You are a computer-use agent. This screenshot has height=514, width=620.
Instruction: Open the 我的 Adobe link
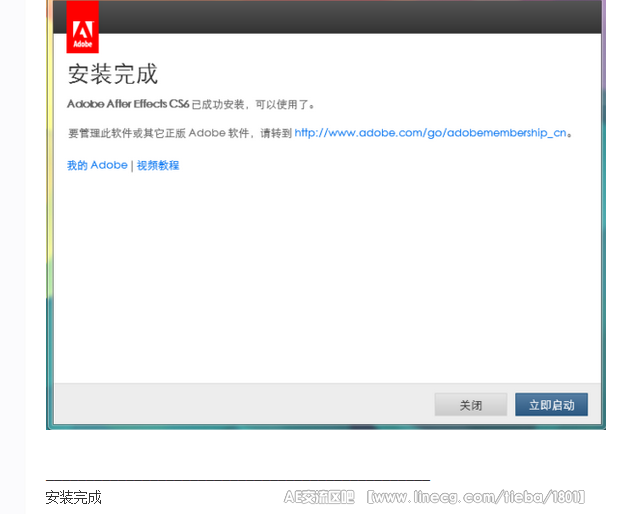click(97, 165)
